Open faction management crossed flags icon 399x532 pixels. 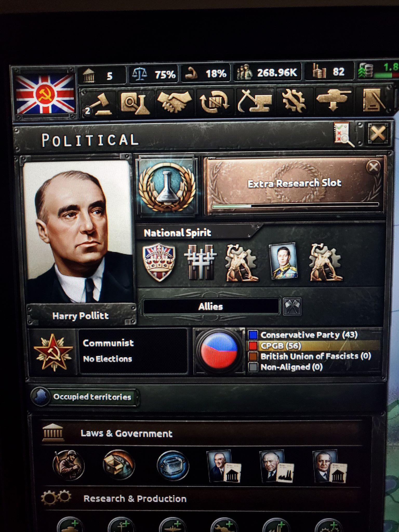coord(292,306)
